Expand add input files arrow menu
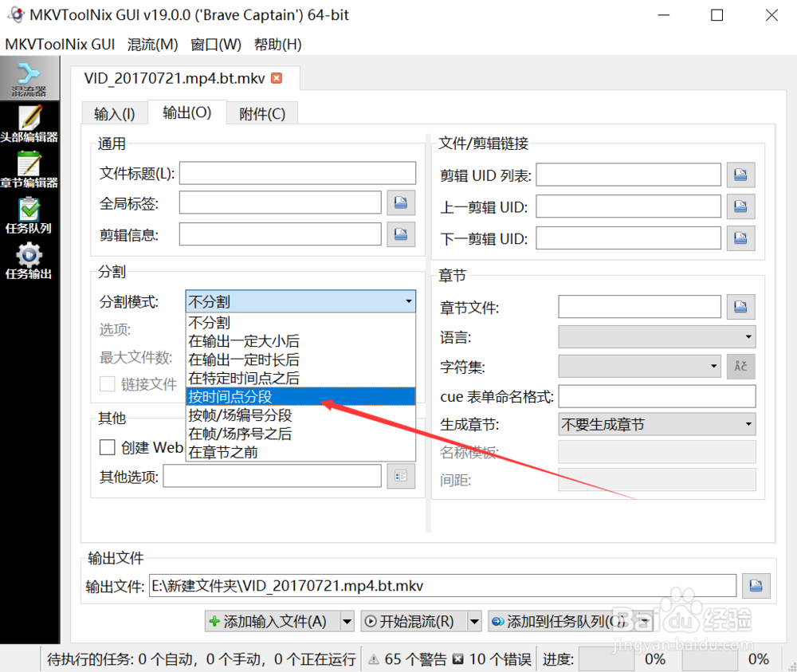The width and height of the screenshot is (797, 672). [x=347, y=621]
